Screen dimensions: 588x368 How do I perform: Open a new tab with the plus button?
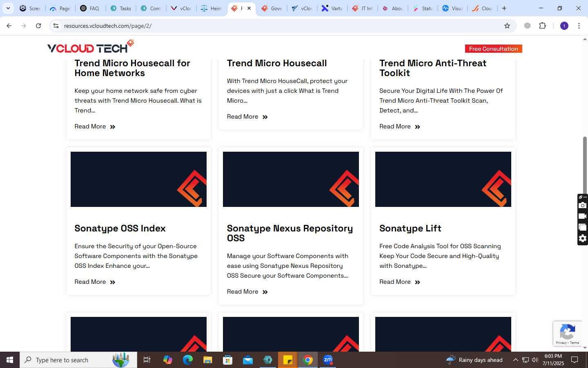tap(504, 8)
